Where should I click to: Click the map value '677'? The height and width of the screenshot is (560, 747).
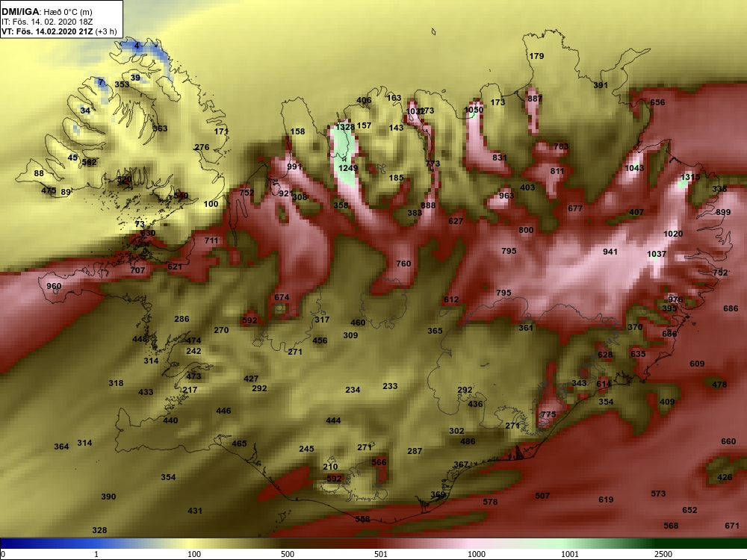[575, 208]
